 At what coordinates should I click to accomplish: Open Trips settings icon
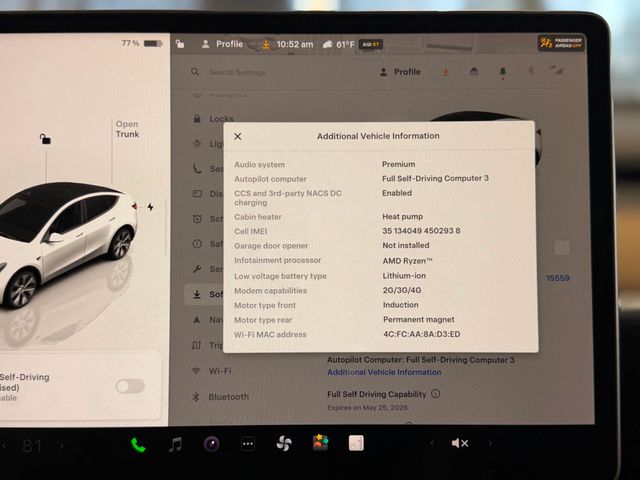click(196, 345)
